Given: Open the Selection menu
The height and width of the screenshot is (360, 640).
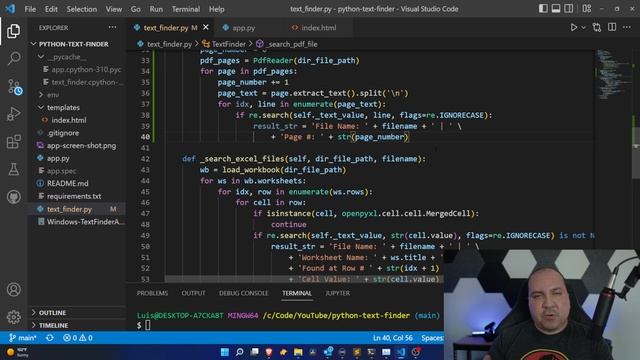Looking at the screenshot, I should tap(82, 9).
